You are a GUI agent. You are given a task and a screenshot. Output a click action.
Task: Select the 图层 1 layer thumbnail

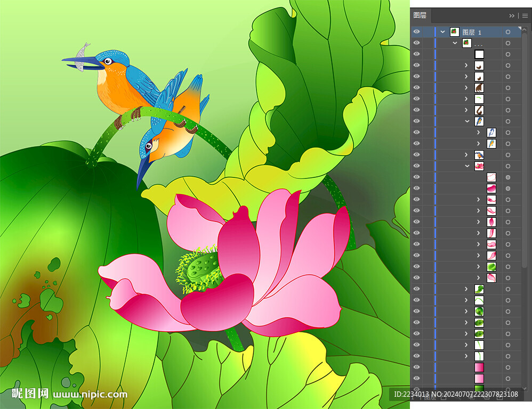(455, 32)
